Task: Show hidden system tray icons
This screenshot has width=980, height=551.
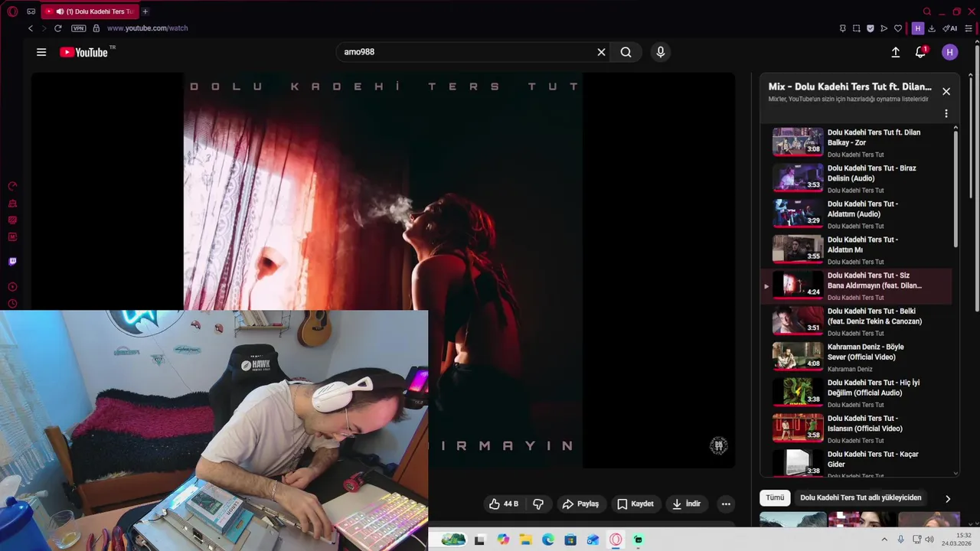Action: 884,540
